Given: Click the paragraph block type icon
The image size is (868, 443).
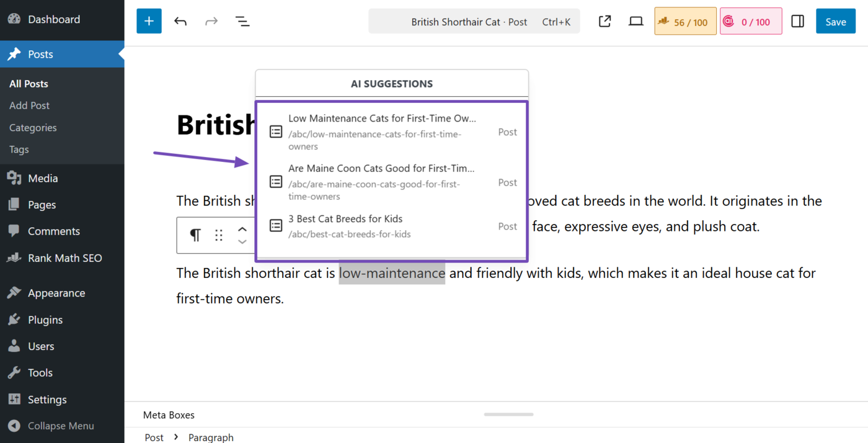Looking at the screenshot, I should click(x=195, y=235).
